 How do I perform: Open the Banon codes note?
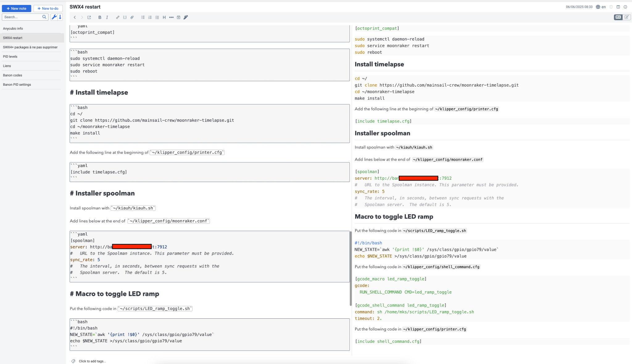pyautogui.click(x=32, y=75)
